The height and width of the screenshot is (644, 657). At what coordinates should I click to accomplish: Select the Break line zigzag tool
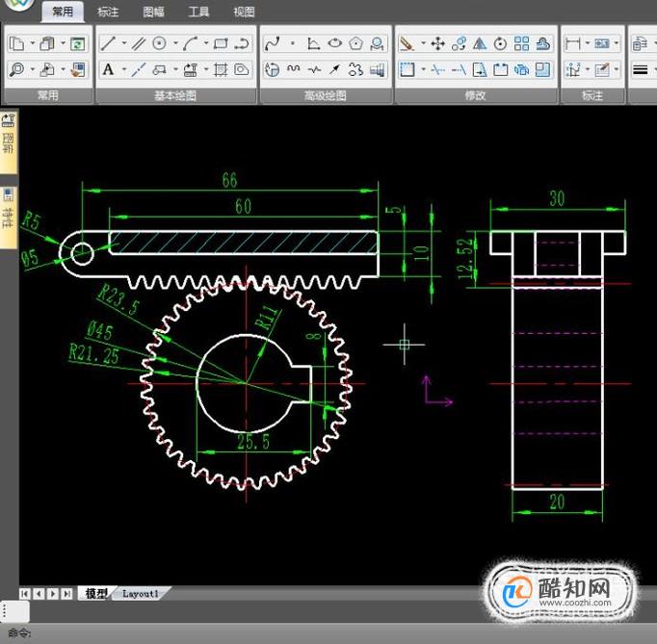314,69
